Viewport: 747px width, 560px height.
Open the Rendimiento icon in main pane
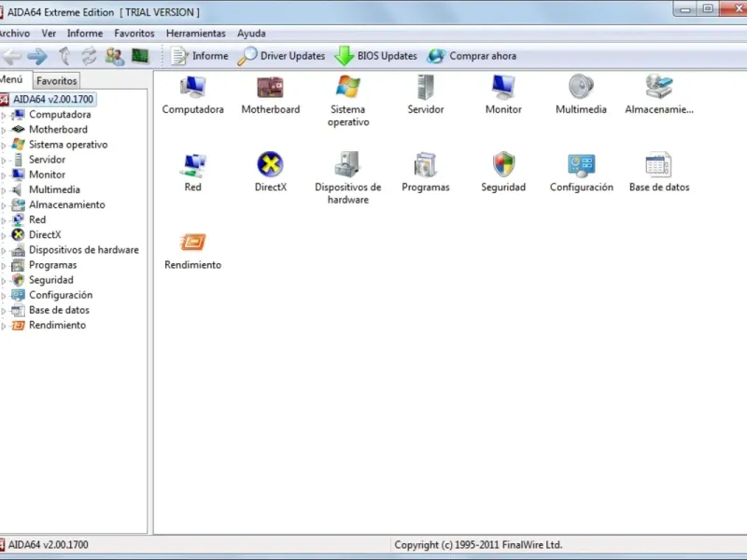pos(193,243)
